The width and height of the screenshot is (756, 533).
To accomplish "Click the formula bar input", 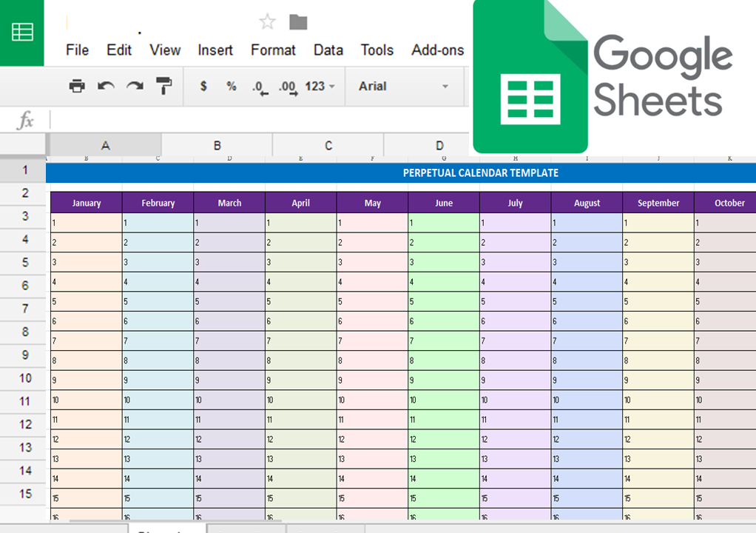I will pyautogui.click(x=260, y=120).
